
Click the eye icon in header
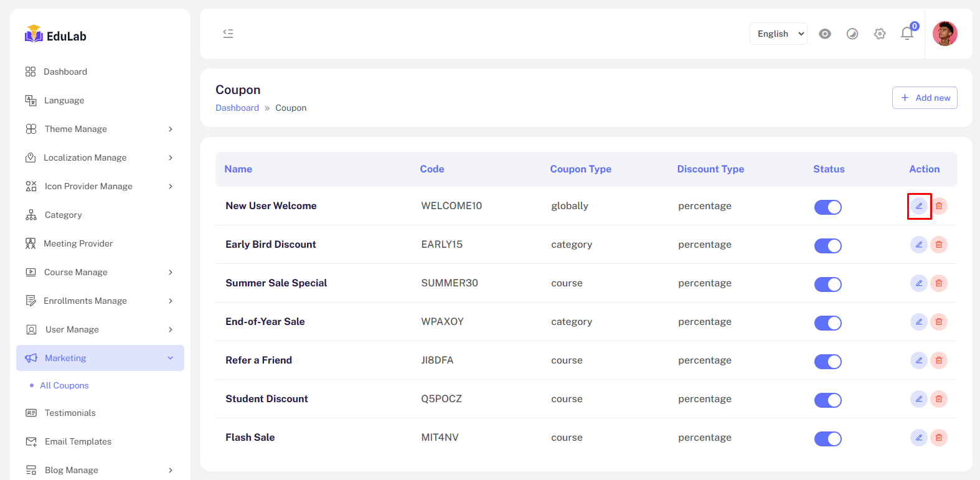coord(824,34)
